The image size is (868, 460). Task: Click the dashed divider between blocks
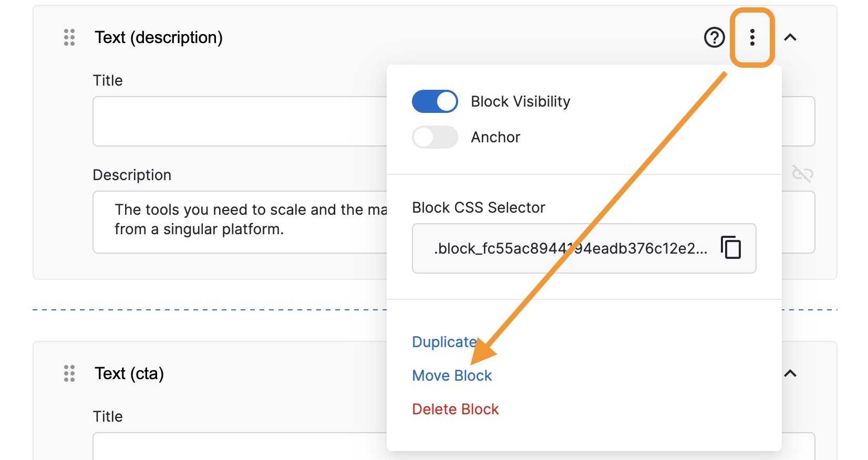click(x=210, y=310)
